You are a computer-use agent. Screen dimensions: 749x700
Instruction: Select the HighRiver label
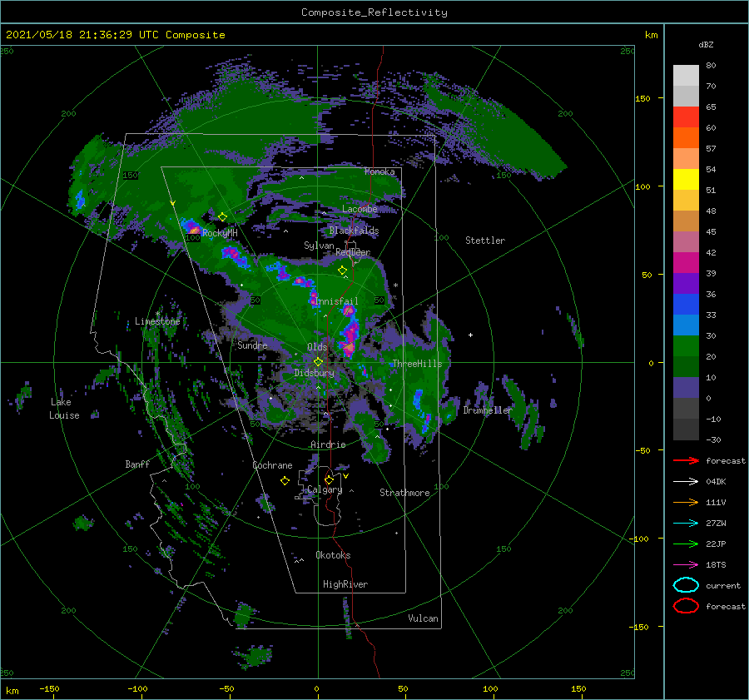click(345, 584)
